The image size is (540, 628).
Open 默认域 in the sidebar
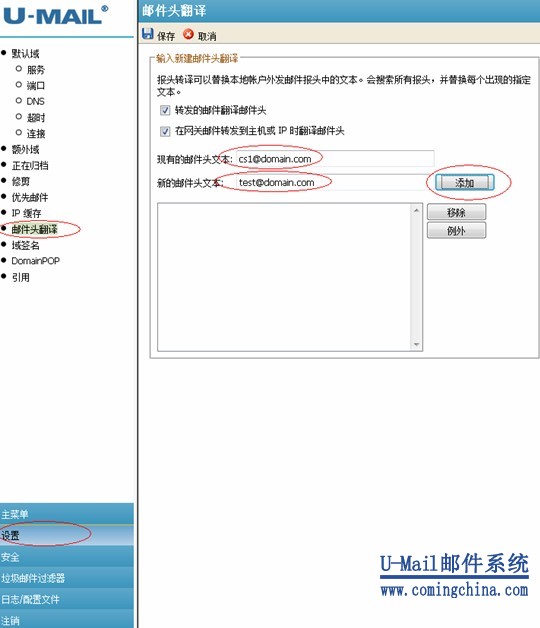tap(25, 53)
